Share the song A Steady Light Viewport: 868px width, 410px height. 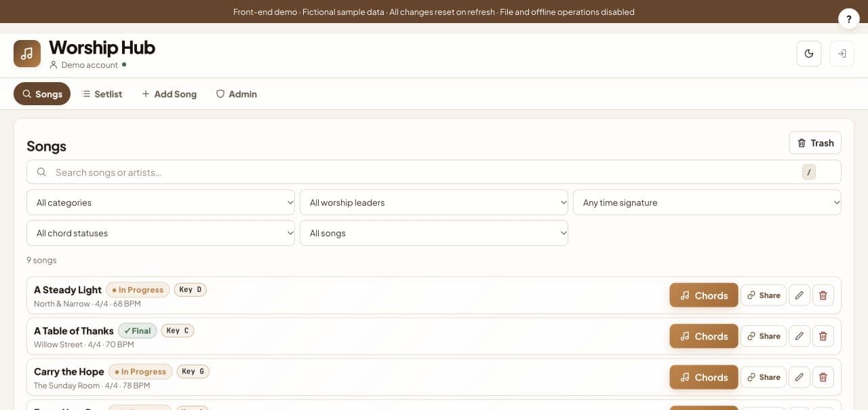[764, 295]
